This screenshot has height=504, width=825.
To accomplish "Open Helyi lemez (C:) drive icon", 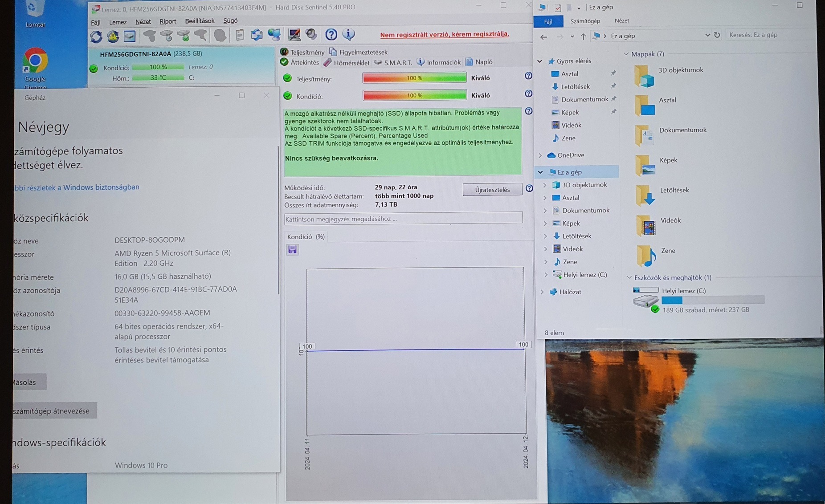I will pos(646,300).
